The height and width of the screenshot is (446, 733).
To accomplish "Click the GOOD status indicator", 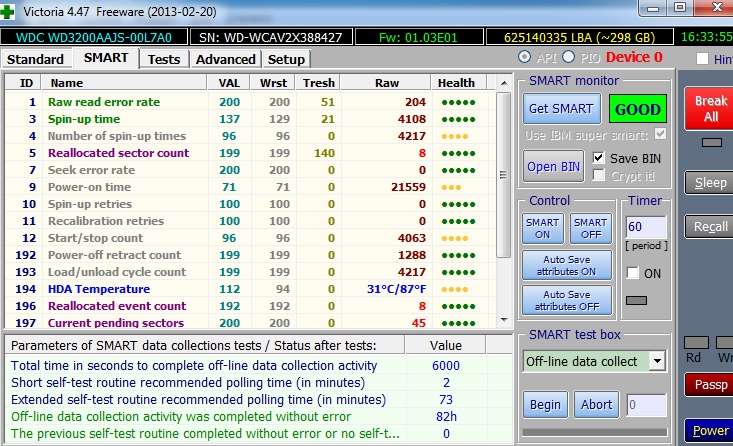I will point(637,109).
